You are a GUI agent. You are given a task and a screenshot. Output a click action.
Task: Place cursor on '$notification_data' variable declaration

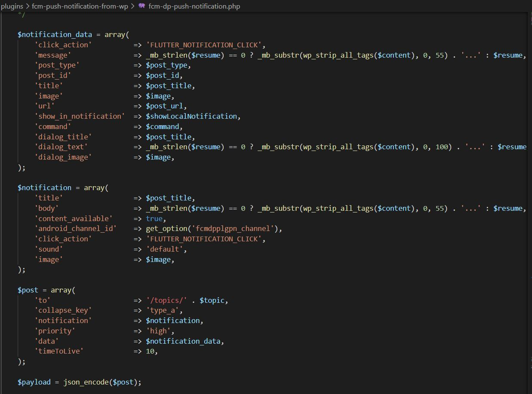tap(55, 34)
